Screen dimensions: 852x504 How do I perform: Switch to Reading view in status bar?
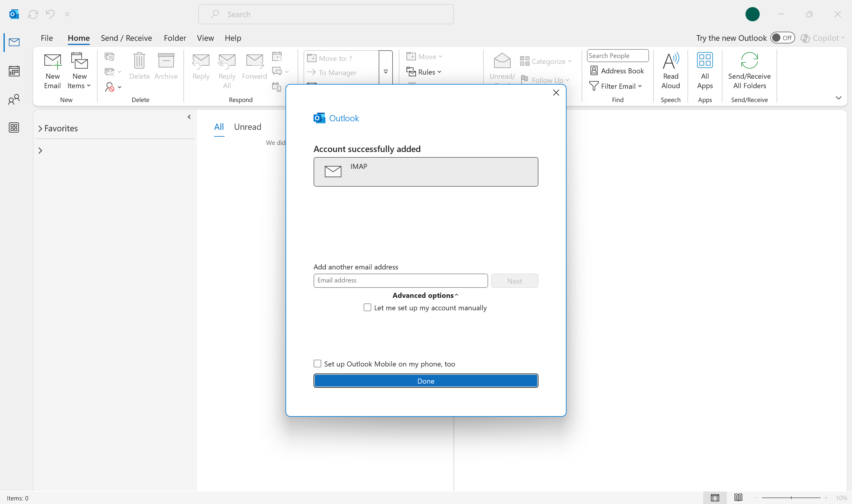click(x=738, y=498)
